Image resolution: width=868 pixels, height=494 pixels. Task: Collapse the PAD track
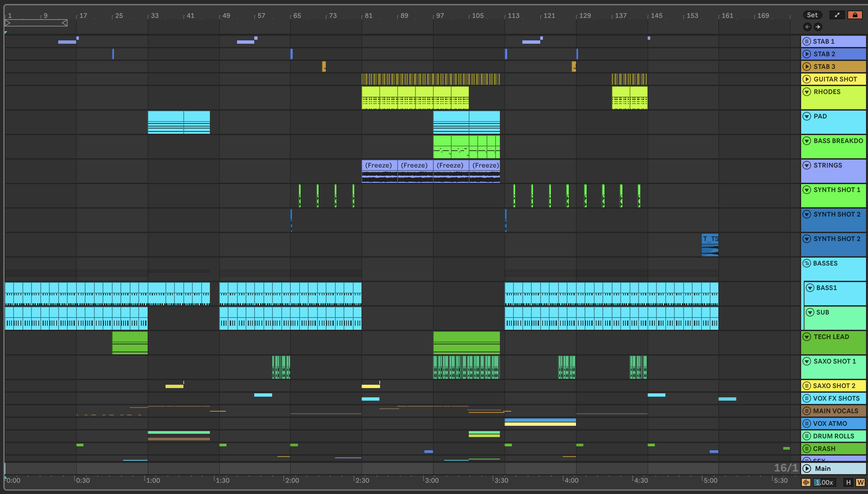[x=807, y=116]
